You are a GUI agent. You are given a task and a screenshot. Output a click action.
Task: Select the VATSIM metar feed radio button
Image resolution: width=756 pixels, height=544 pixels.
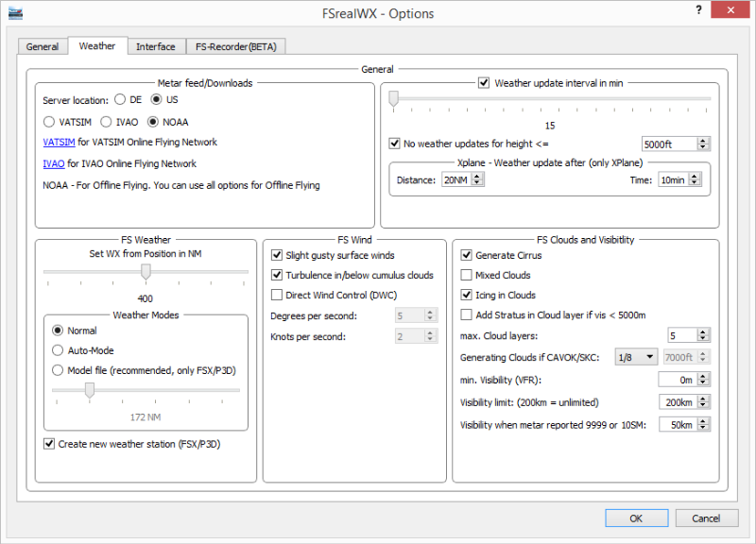coord(49,122)
